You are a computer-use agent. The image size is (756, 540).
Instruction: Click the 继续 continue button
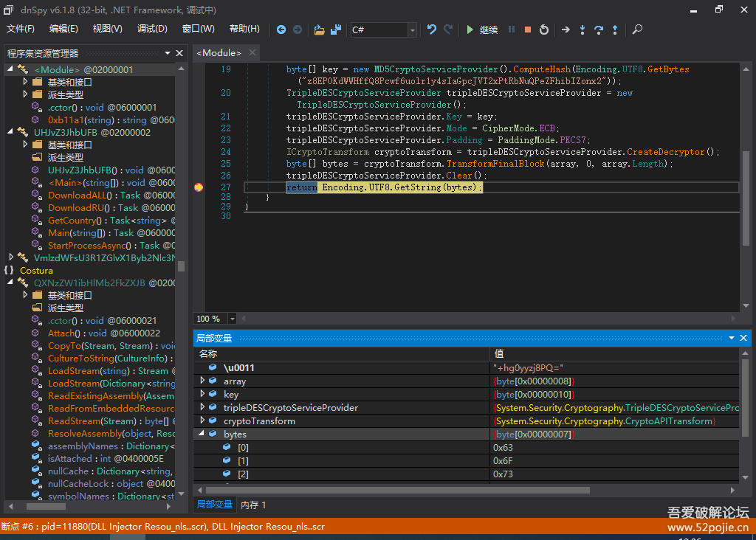pos(481,30)
